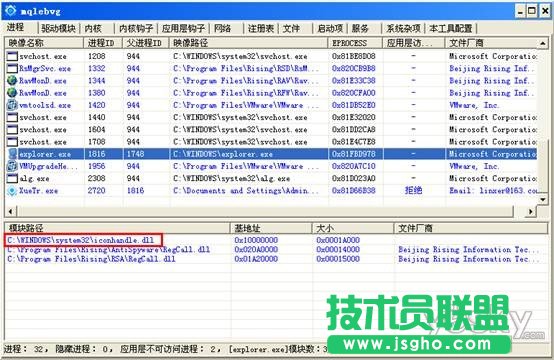Sort process list by 文件厂商 header
Image resolution: width=554 pixels, height=360 pixels.
[x=491, y=43]
